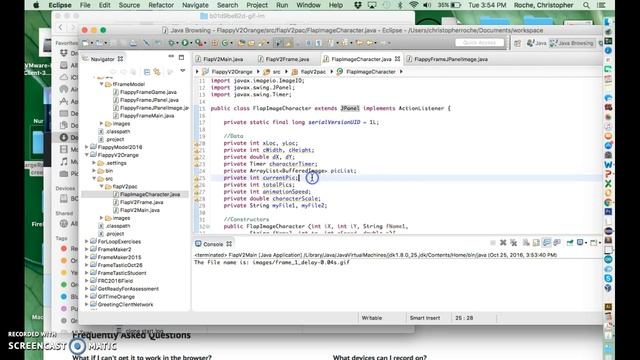Open the Navigator view menu dropdown

[183, 71]
